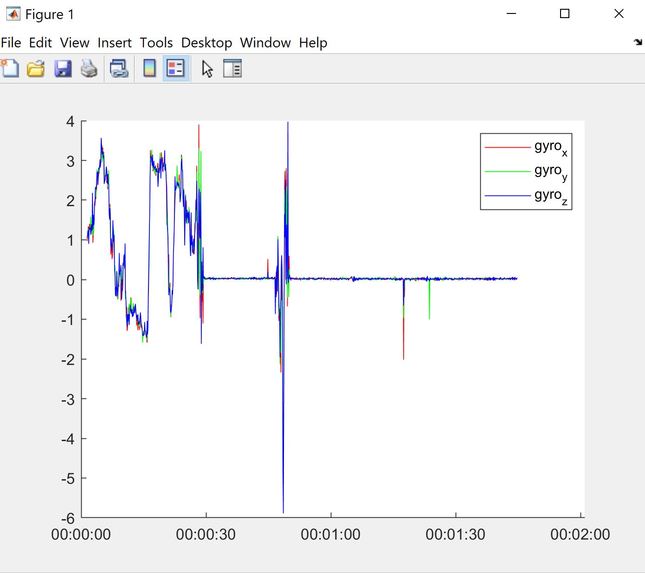Viewport: 645px width, 573px height.
Task: Click the blue gyro z legend line sample
Action: [508, 195]
